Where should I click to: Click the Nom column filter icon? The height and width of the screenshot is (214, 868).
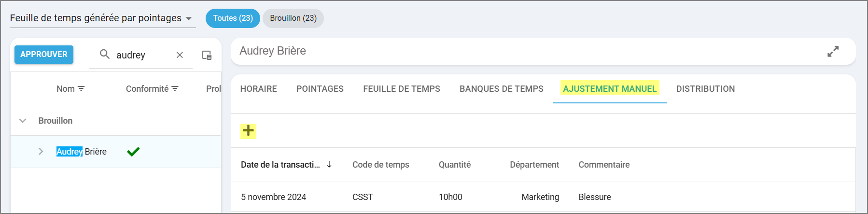[x=81, y=89]
